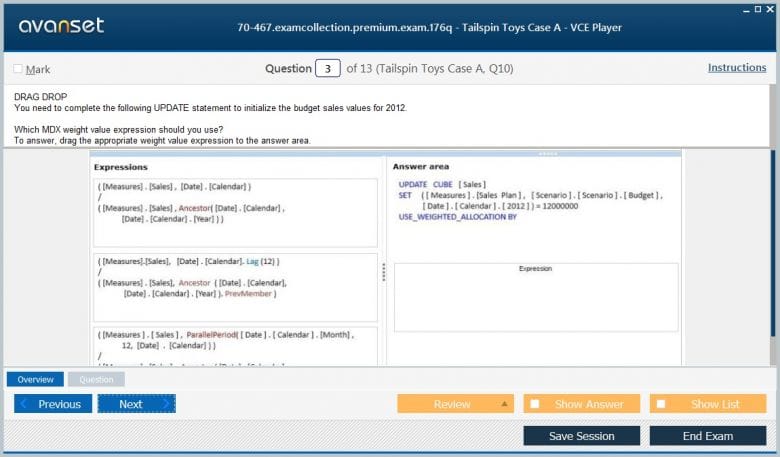
Task: Click the question number field showing 3
Action: (x=328, y=69)
